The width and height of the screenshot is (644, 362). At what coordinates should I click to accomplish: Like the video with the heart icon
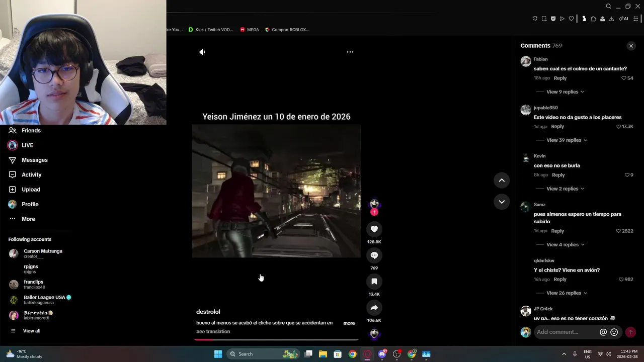coord(374,229)
